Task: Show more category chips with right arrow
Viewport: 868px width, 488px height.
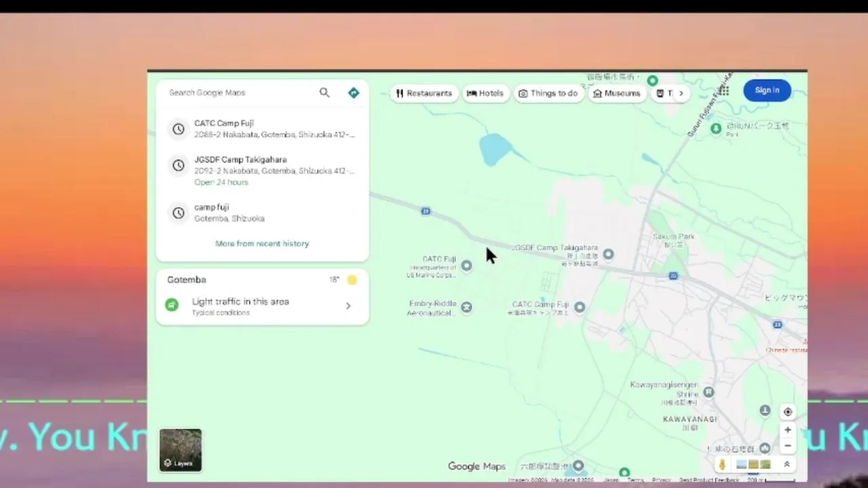Action: 681,94
